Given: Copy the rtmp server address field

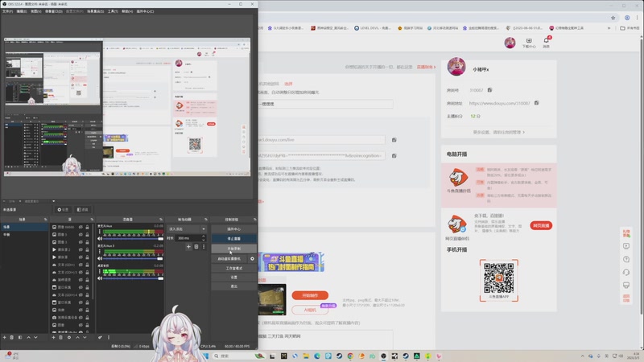Looking at the screenshot, I should 394,140.
